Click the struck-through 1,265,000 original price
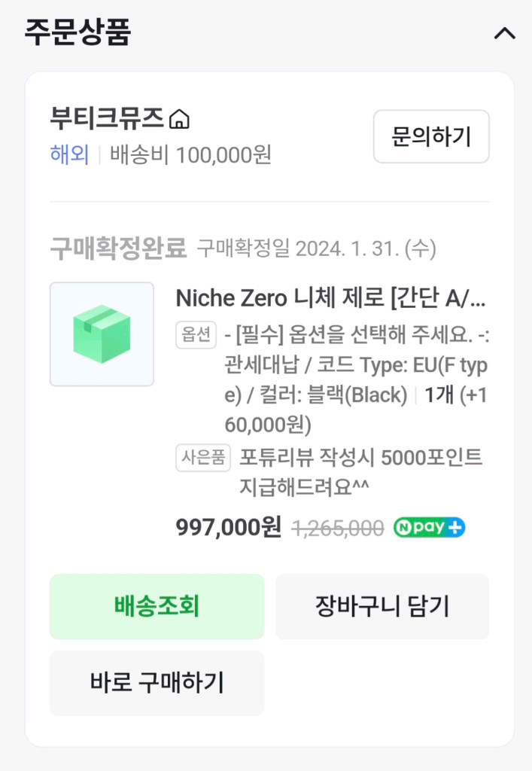 coord(337,529)
